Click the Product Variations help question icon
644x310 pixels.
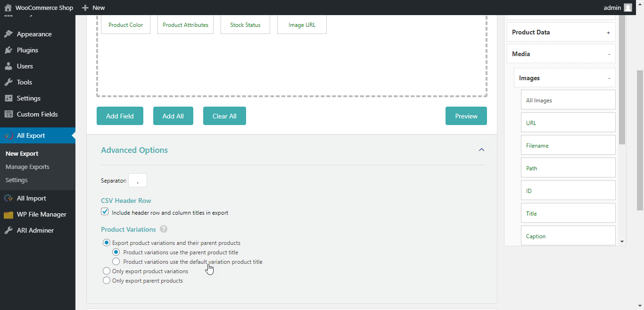(164, 229)
